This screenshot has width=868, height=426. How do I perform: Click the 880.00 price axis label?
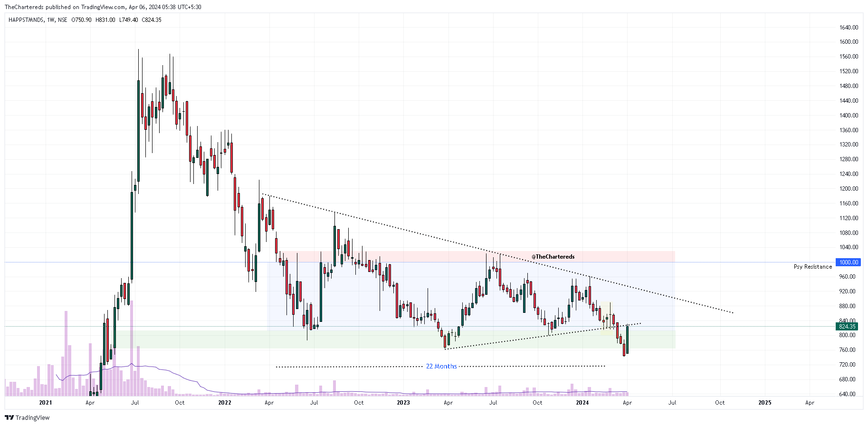pos(847,306)
